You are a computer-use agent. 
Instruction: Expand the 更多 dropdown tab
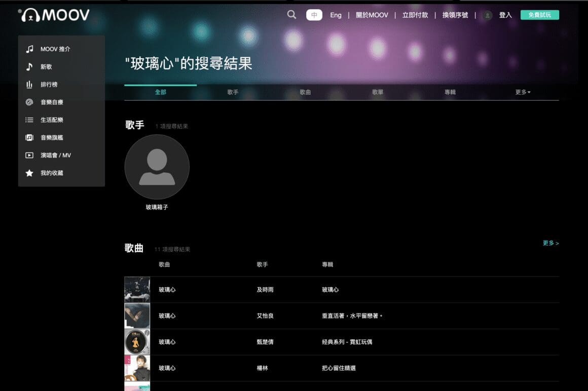[x=523, y=92]
